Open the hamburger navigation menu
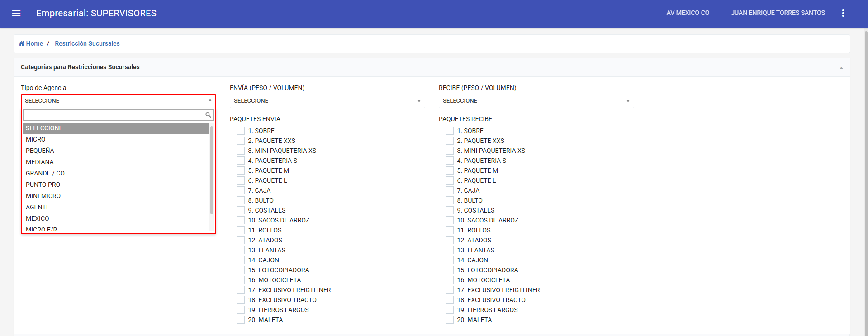 [x=16, y=13]
